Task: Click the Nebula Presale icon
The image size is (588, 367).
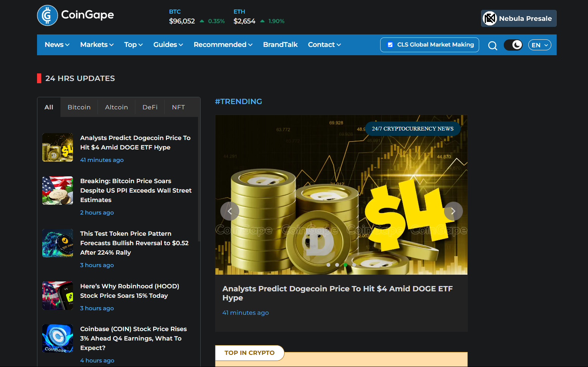Action: click(x=490, y=18)
